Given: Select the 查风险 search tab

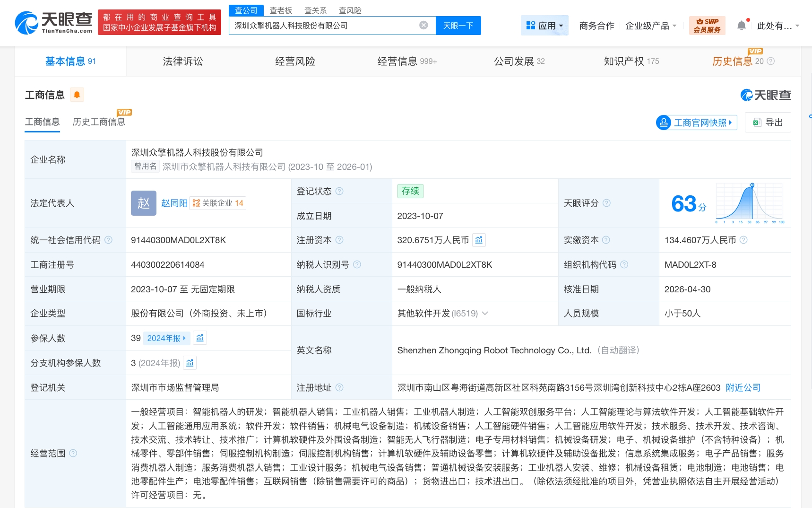Looking at the screenshot, I should tap(350, 10).
